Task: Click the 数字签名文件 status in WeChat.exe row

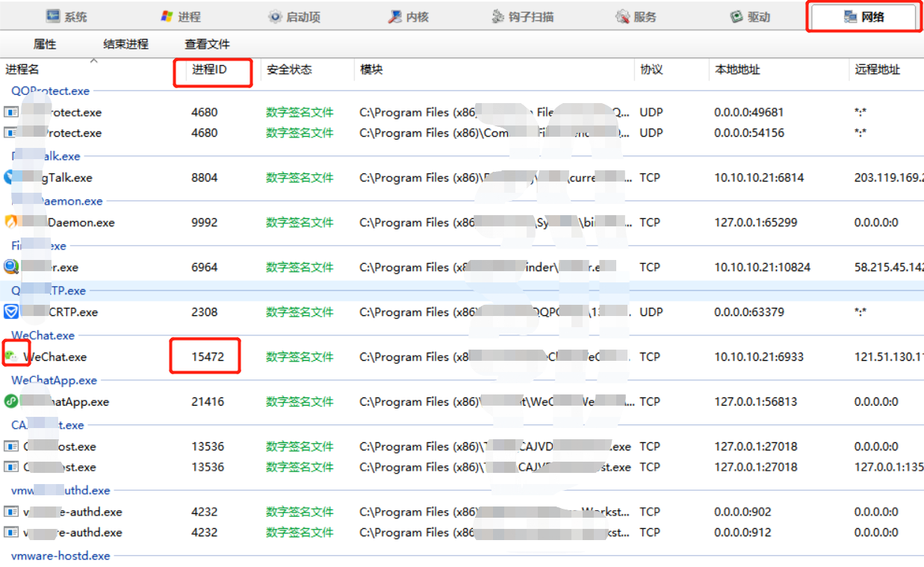Action: tap(300, 356)
